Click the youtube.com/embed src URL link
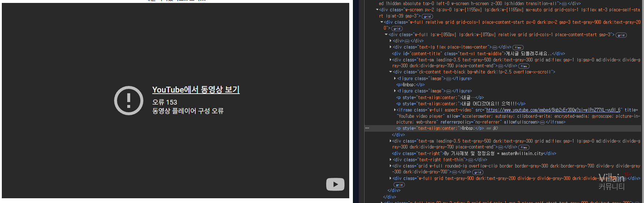The image size is (644, 203). pos(553,110)
